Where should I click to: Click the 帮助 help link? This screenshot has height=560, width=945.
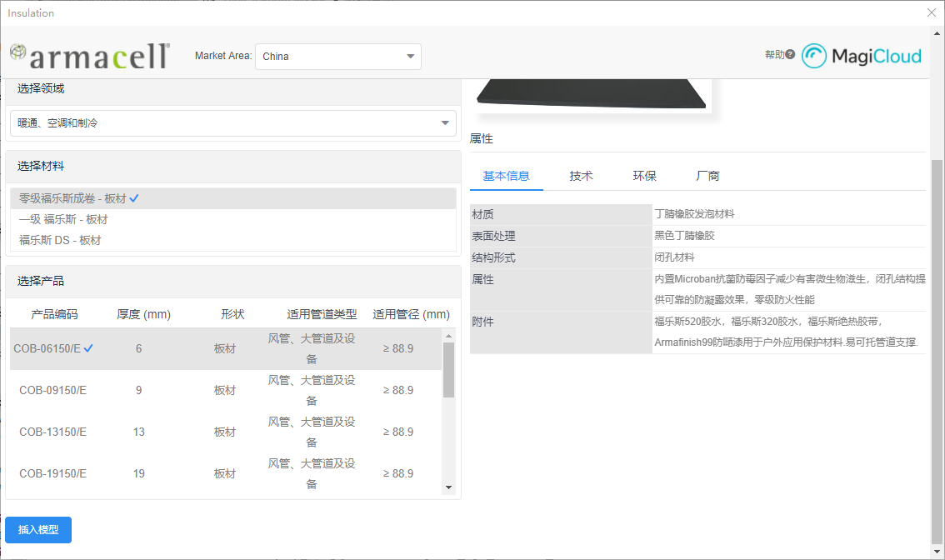(774, 54)
